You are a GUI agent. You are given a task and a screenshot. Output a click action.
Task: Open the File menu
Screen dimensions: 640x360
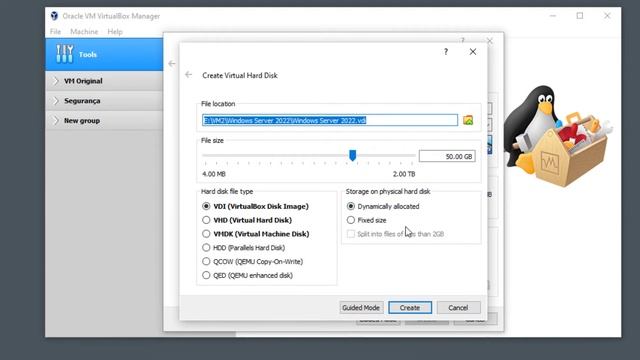[x=55, y=31]
